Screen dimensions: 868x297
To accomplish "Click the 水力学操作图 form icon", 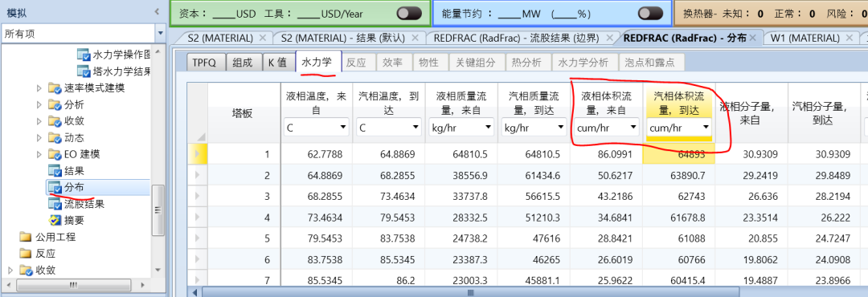I will tap(83, 55).
